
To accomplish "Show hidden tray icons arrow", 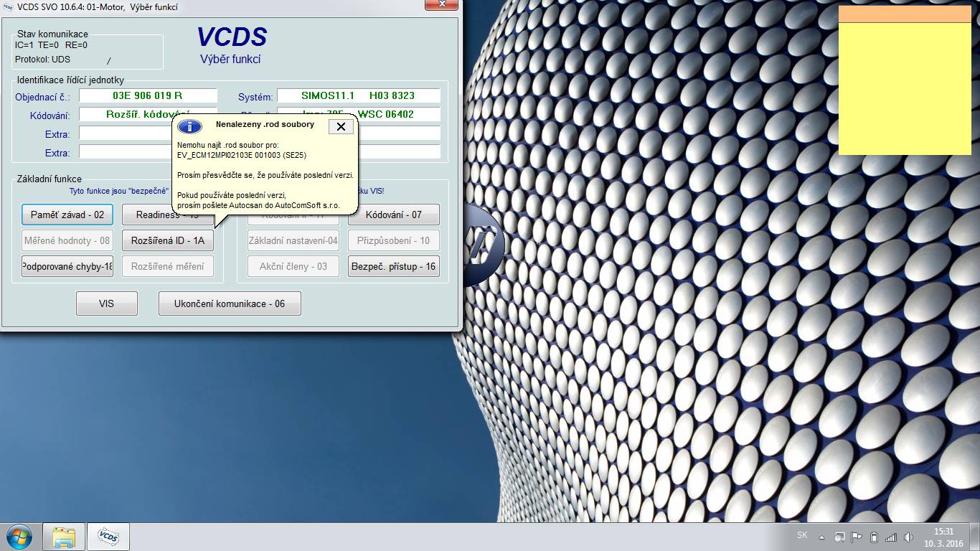I will (821, 537).
